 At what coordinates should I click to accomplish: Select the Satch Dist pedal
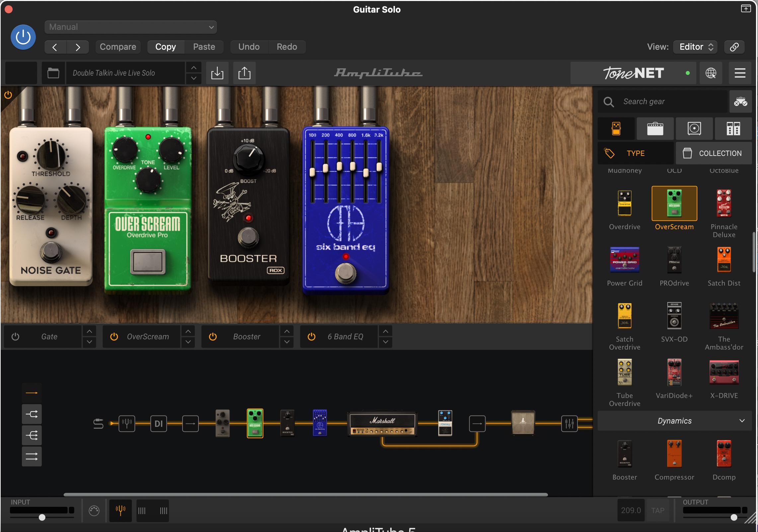coord(724,260)
